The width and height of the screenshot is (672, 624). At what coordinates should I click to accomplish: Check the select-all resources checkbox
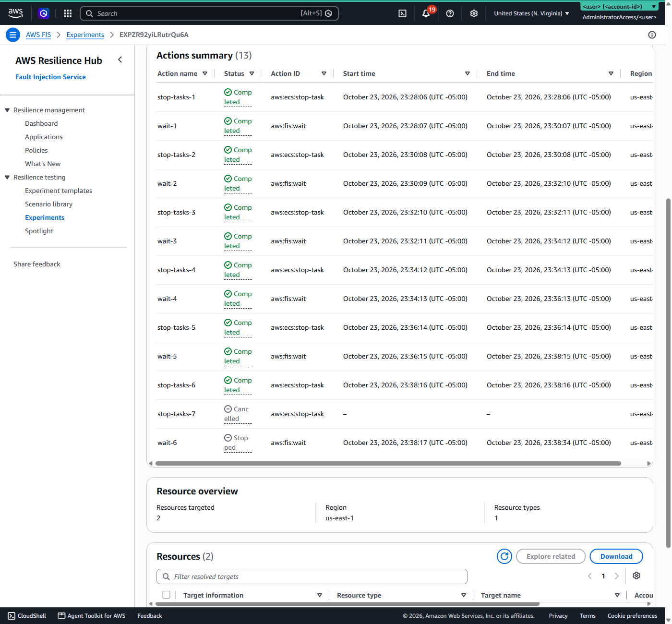coord(167,595)
